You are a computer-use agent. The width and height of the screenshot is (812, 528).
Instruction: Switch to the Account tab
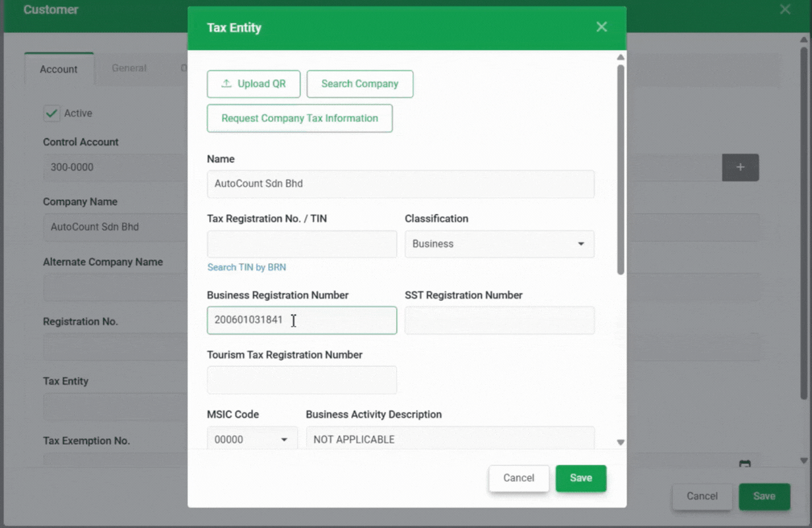59,69
